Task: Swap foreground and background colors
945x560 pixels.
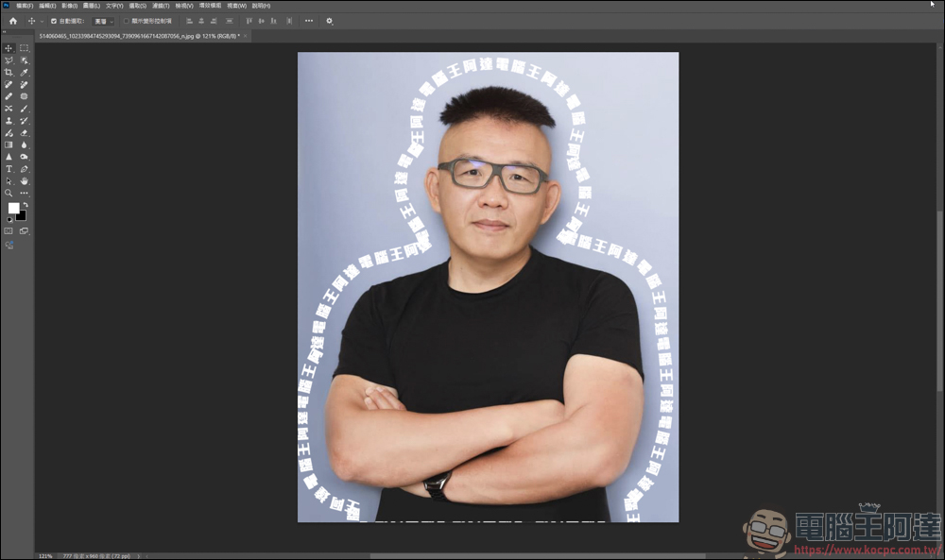Action: pos(26,205)
